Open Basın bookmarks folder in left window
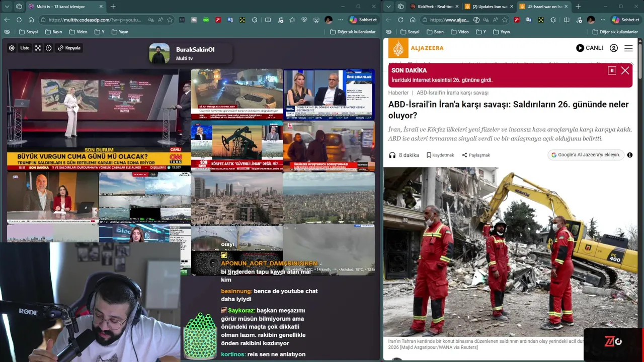 54,32
